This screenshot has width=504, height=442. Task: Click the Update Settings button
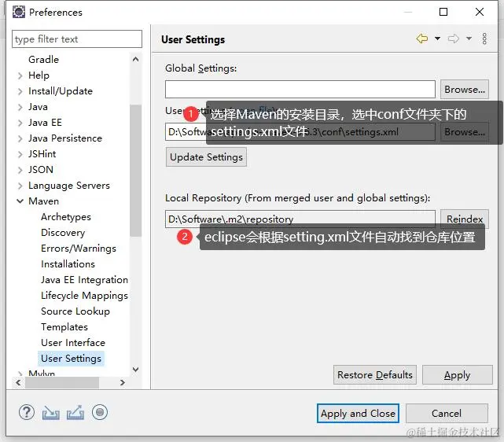coord(206,157)
